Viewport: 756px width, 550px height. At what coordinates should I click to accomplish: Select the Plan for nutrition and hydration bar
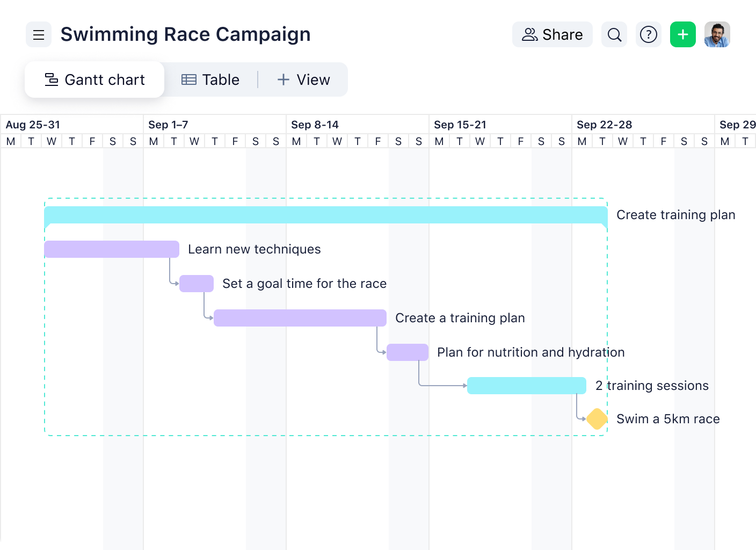pyautogui.click(x=407, y=352)
